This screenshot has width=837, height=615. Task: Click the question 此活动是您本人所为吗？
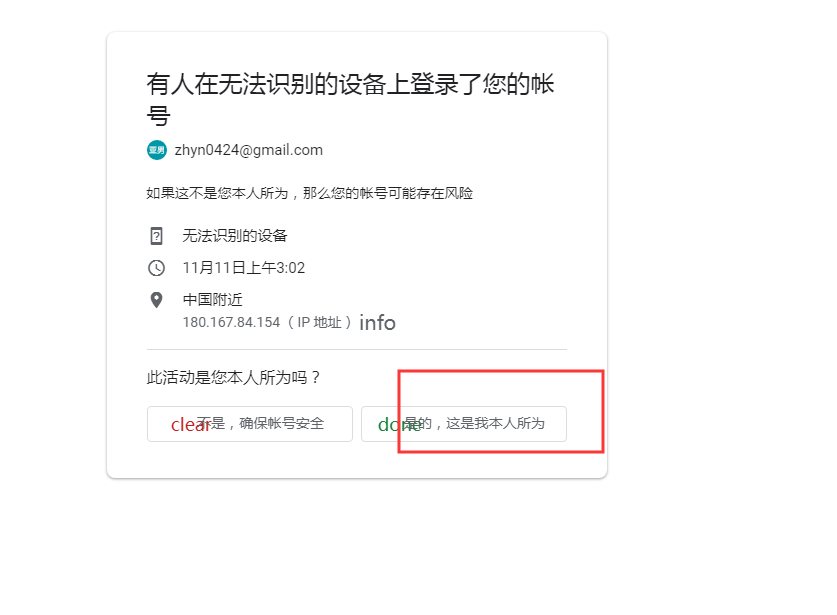(234, 377)
